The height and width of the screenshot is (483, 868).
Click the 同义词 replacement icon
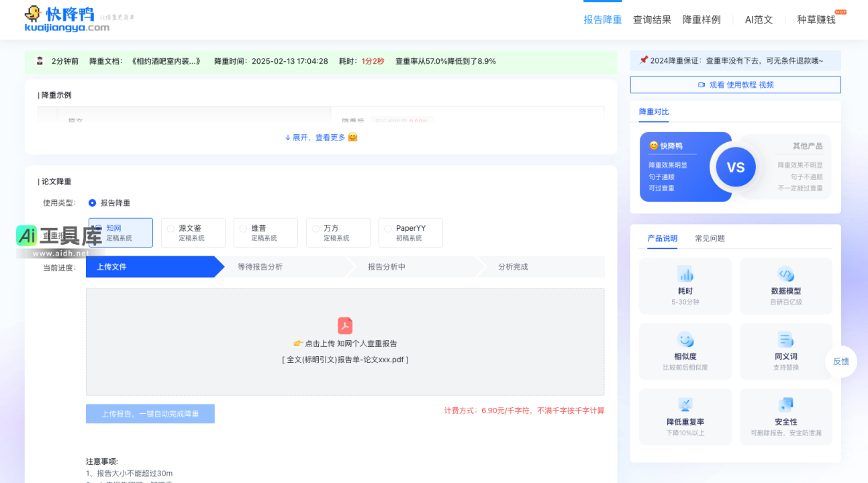[x=785, y=341]
